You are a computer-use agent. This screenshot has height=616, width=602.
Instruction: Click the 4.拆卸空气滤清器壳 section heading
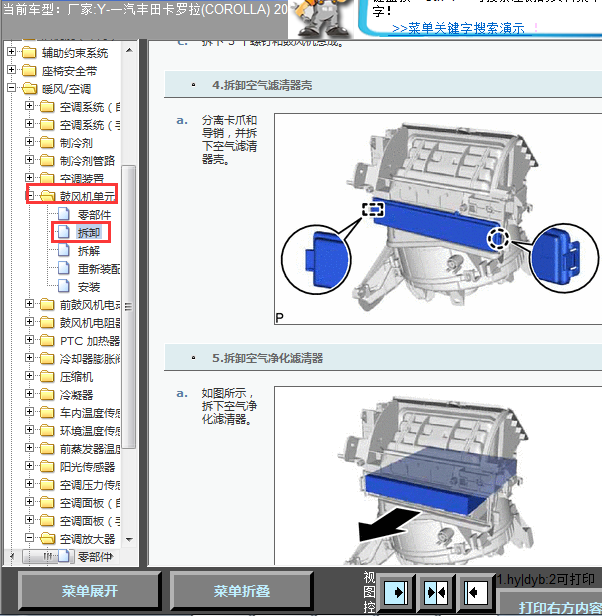262,85
